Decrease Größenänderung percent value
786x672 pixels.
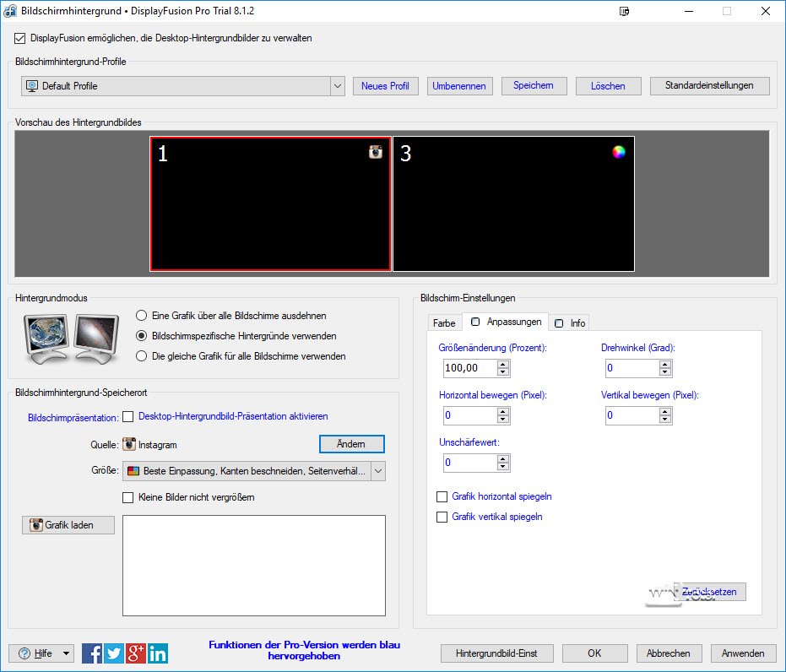[x=503, y=372]
